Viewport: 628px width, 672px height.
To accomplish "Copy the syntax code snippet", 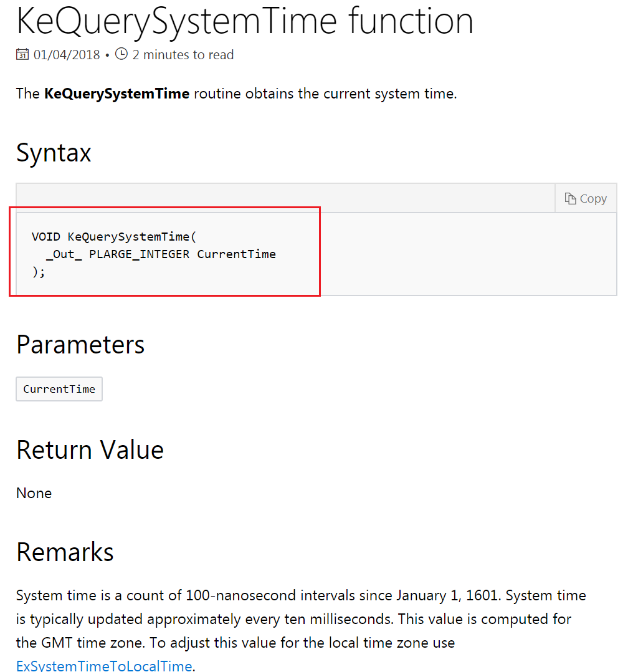I will tap(586, 198).
